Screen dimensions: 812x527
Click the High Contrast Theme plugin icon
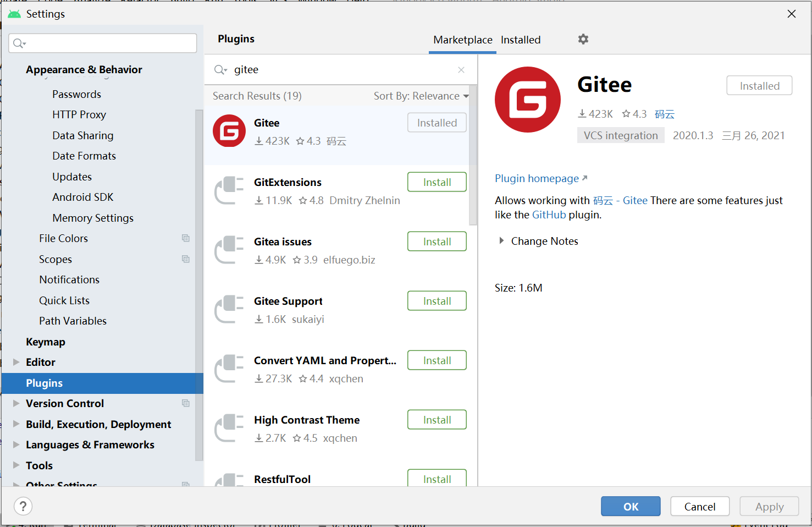tap(229, 428)
